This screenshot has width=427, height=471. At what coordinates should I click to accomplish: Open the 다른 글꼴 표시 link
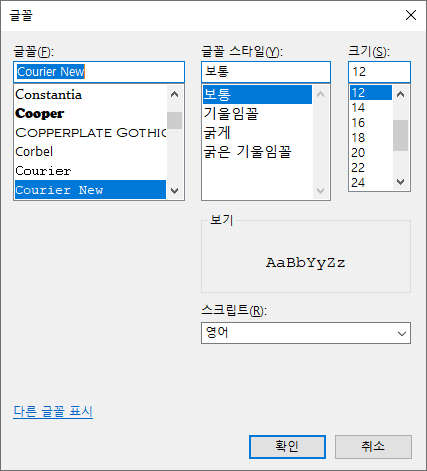[53, 411]
